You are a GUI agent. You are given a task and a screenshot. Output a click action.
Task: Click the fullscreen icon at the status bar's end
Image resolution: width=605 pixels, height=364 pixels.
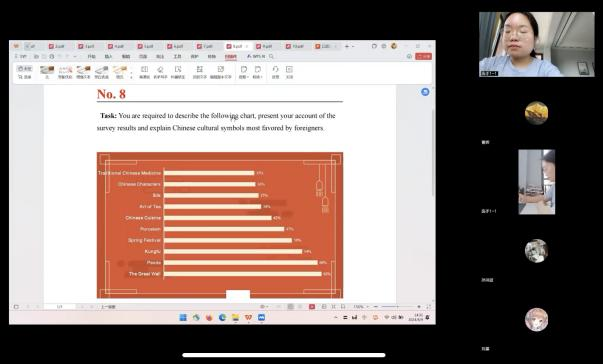click(x=429, y=306)
